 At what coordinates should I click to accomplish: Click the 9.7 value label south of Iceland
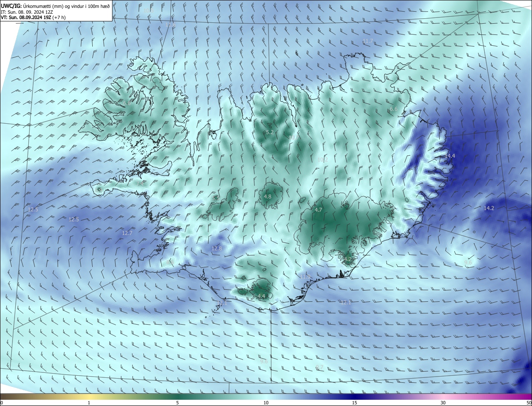coord(319,367)
